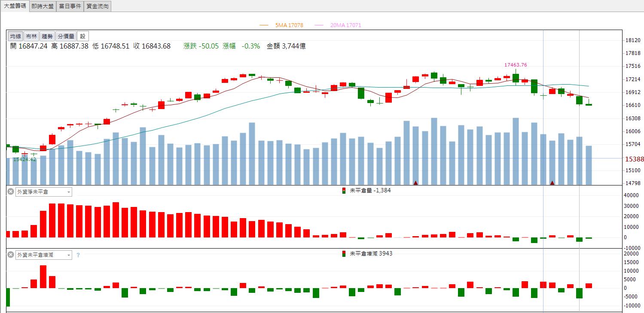Close the 外資淨未平倉 indicator panel
The width and height of the screenshot is (644, 313).
pos(11,191)
